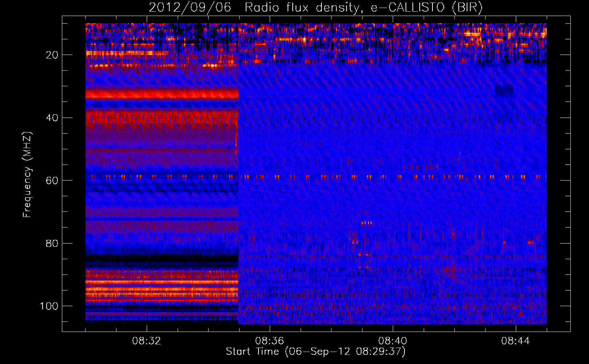Click the 'Frequency (MHZ)' axis label
This screenshot has height=364, width=589.
click(27, 175)
